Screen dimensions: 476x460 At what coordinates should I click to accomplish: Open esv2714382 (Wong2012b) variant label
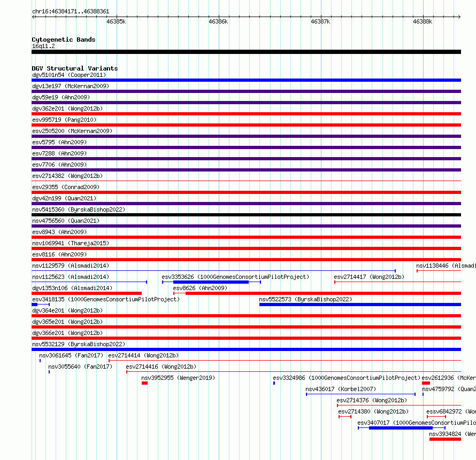(67, 176)
